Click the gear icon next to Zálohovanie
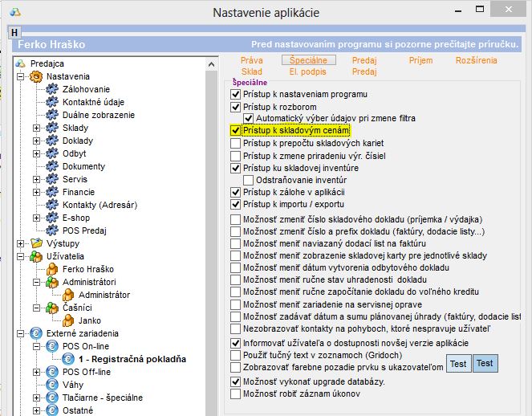This screenshot has height=416, width=532. 53,89
